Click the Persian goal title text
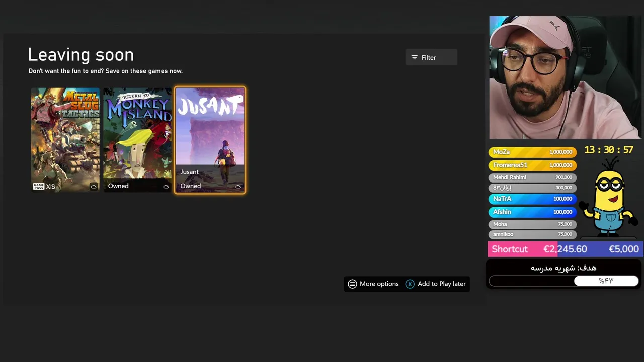This screenshot has height=362, width=644. coord(563,268)
